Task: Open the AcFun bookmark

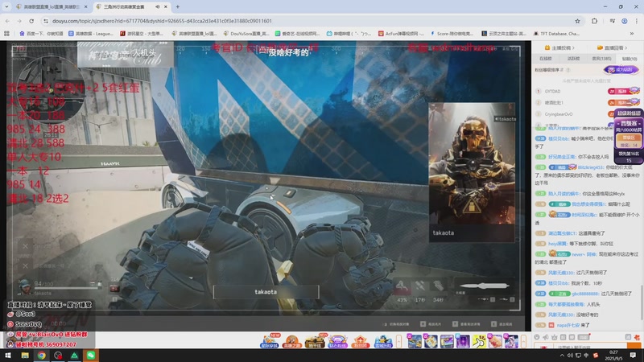Action: 401,34
